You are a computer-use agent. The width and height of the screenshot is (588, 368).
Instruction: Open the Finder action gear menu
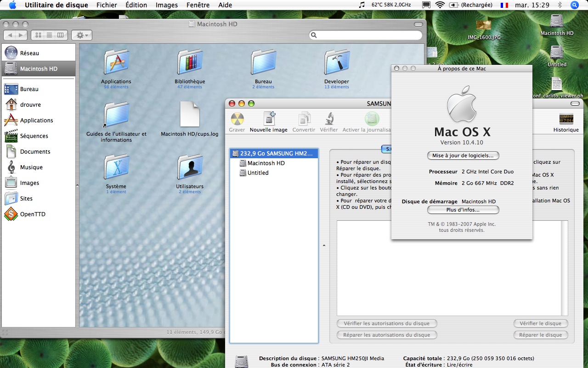(x=82, y=35)
